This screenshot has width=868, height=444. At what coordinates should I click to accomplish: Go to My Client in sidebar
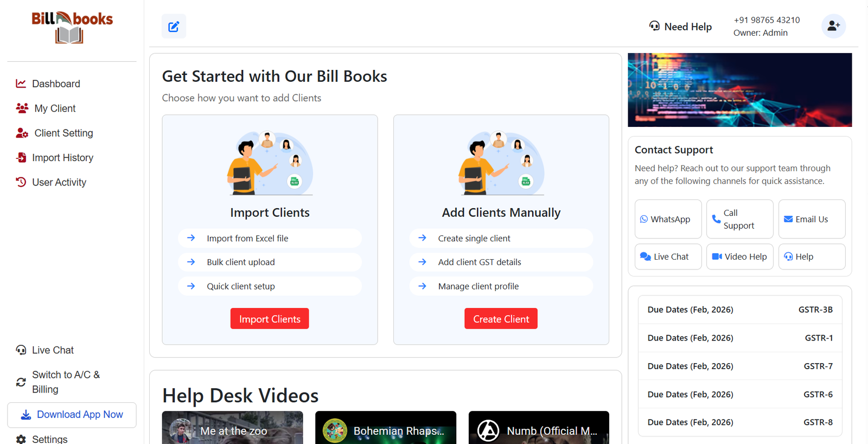click(55, 108)
